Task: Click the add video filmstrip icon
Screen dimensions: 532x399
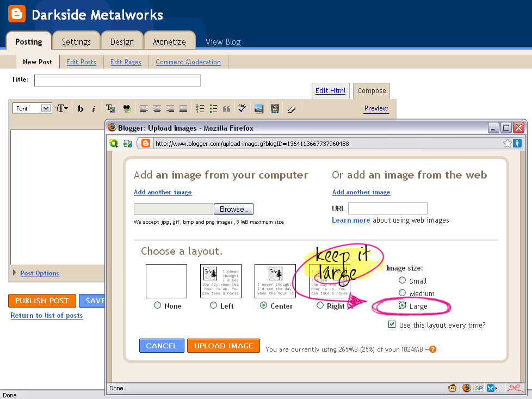Action: 275,109
